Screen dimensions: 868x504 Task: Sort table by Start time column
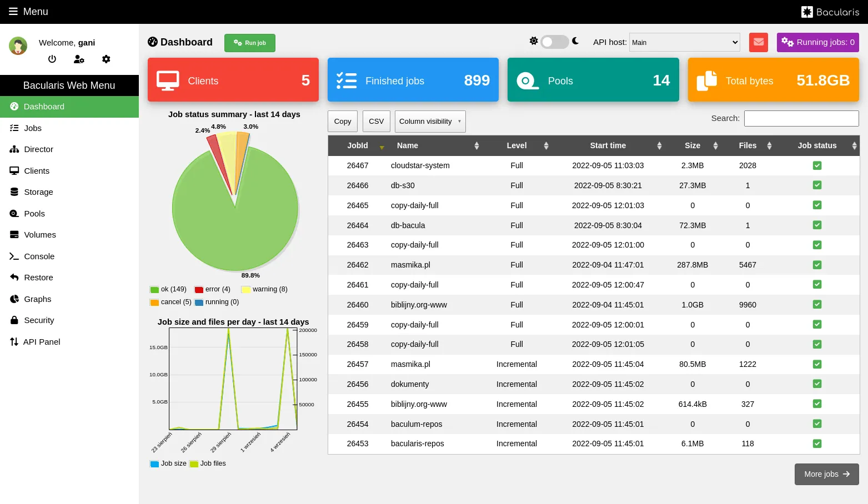point(608,145)
